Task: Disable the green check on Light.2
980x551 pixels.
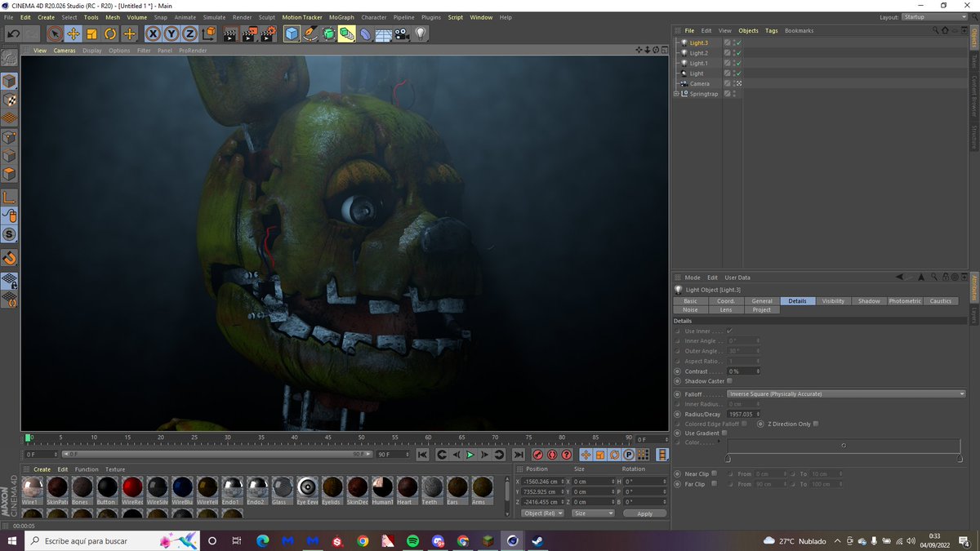Action: [x=738, y=53]
